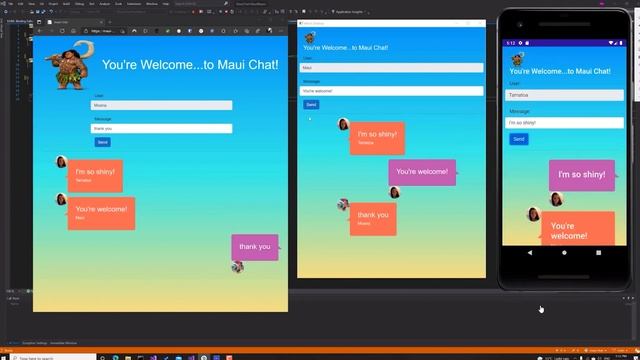Focus User field containing Maui in desktop window

(391, 68)
